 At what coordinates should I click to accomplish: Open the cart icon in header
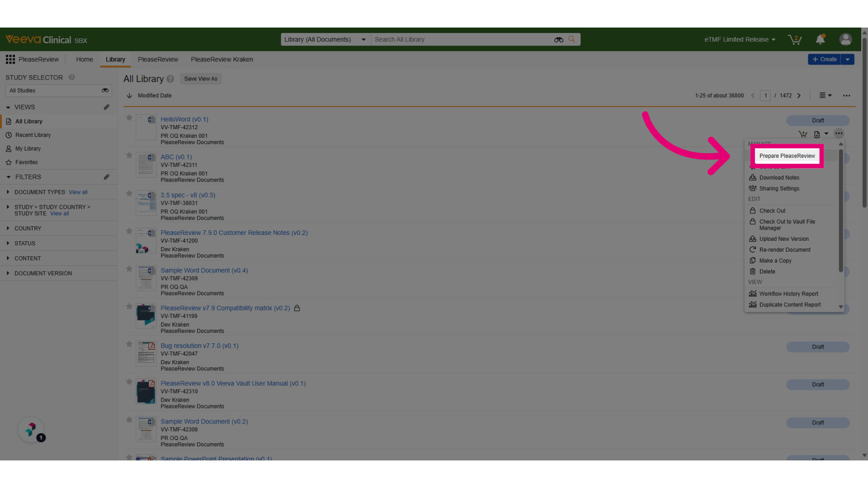coord(794,39)
